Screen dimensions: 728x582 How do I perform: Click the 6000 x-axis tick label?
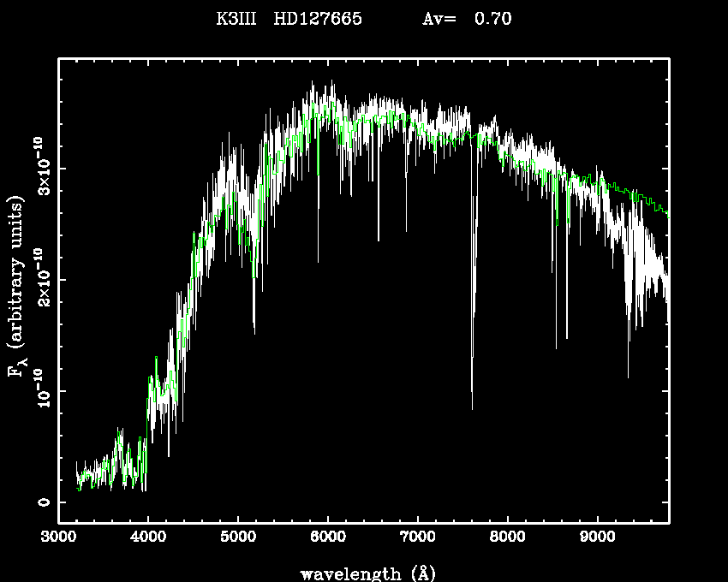[x=328, y=537]
